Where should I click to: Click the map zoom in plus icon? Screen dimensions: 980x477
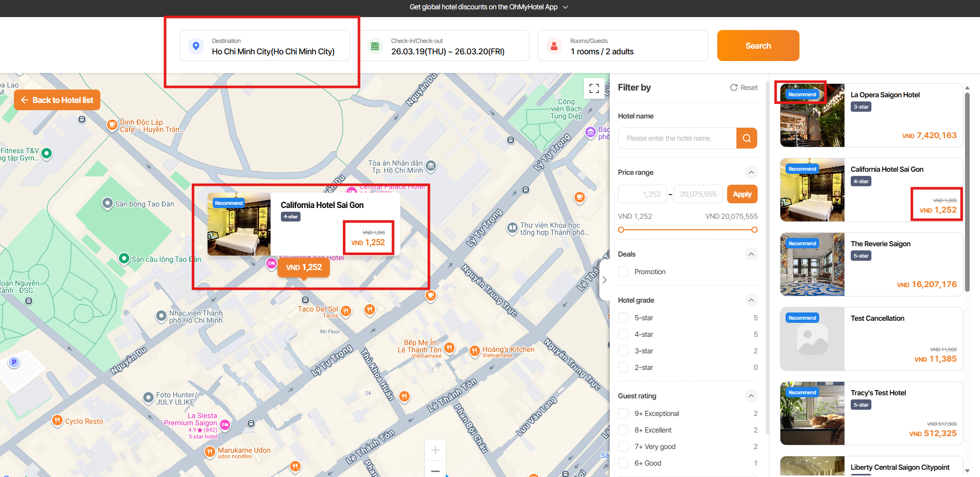(x=435, y=450)
